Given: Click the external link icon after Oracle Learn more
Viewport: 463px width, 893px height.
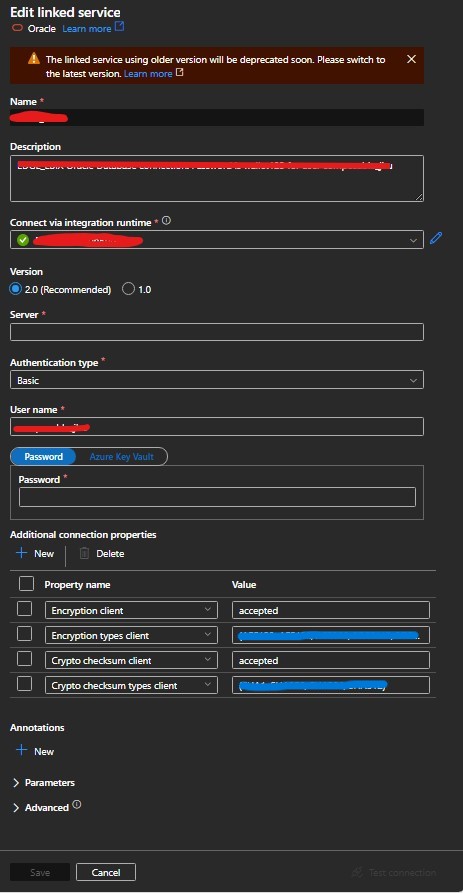Looking at the screenshot, I should click(120, 27).
